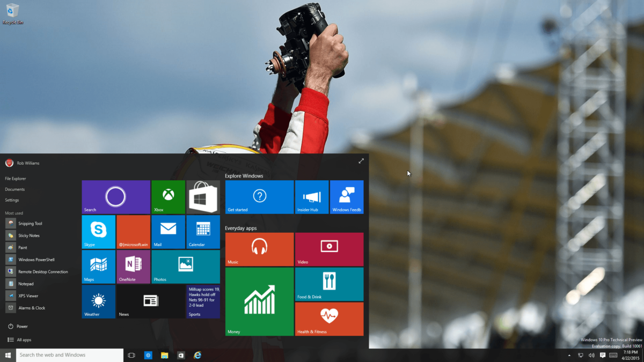Expand All apps list

(22, 339)
